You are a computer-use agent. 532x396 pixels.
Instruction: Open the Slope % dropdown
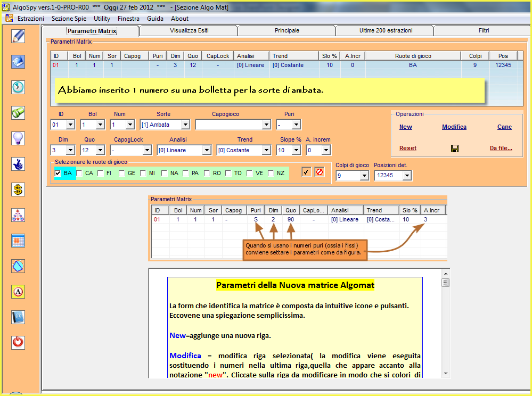point(296,150)
